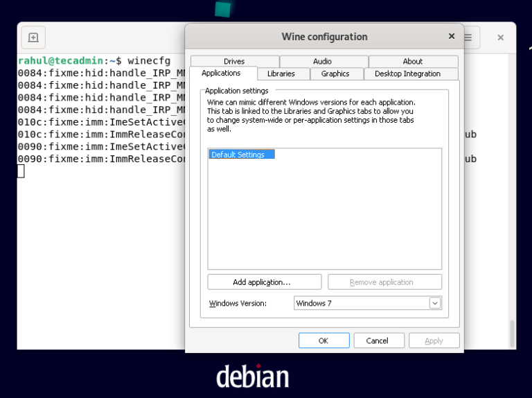Confirm settings with the OK button
Viewport: 532px width, 398px height.
pos(323,340)
